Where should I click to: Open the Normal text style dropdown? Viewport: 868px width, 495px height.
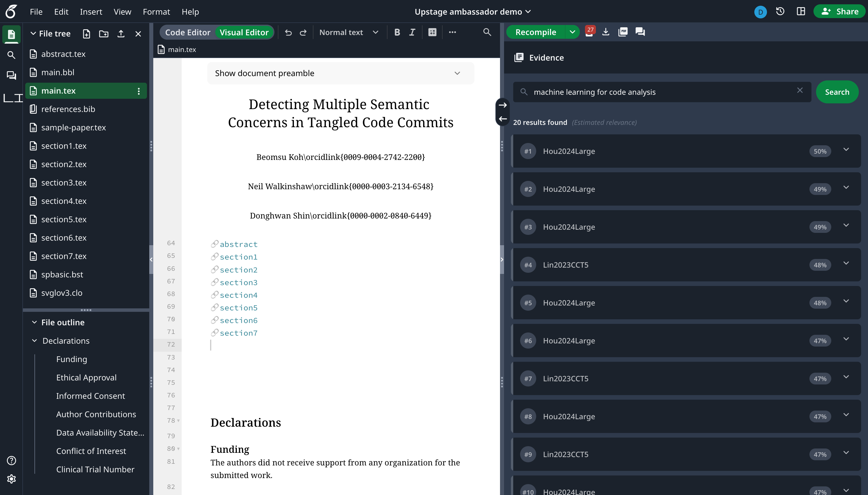[x=349, y=32]
